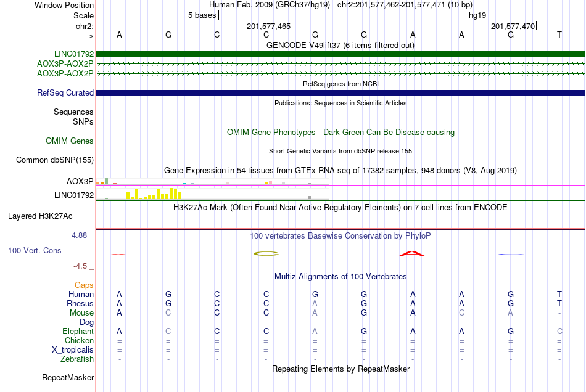
Task: Click the T base in the Human alignment row
Action: pos(559,294)
